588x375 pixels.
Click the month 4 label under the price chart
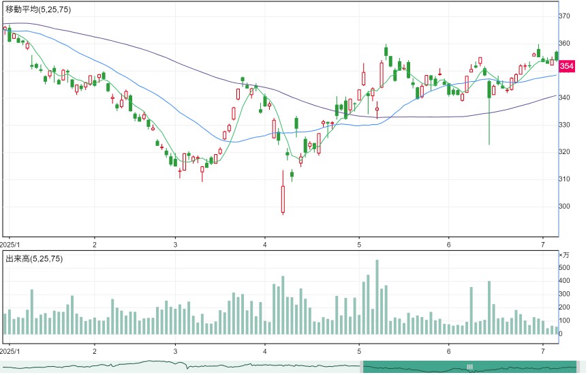pos(265,245)
